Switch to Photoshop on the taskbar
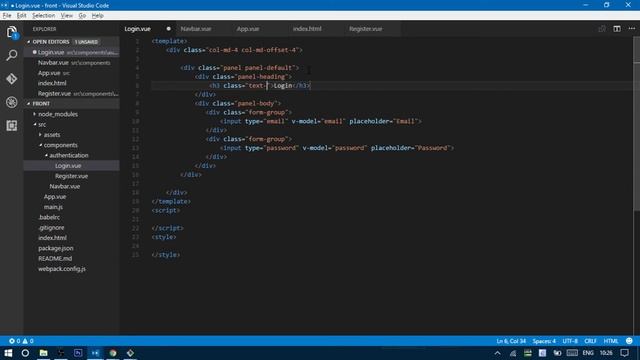 [x=78, y=353]
